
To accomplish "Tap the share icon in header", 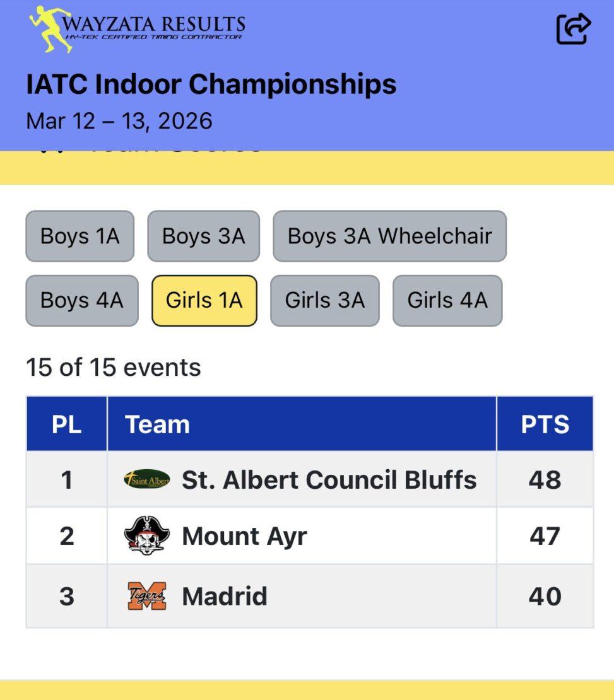I will [573, 29].
